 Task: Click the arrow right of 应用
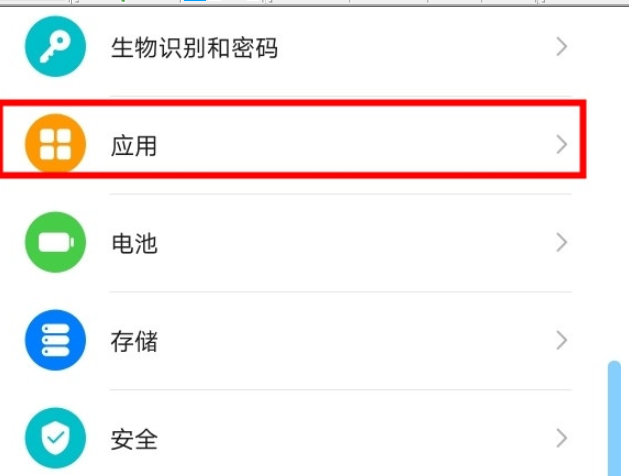click(561, 144)
